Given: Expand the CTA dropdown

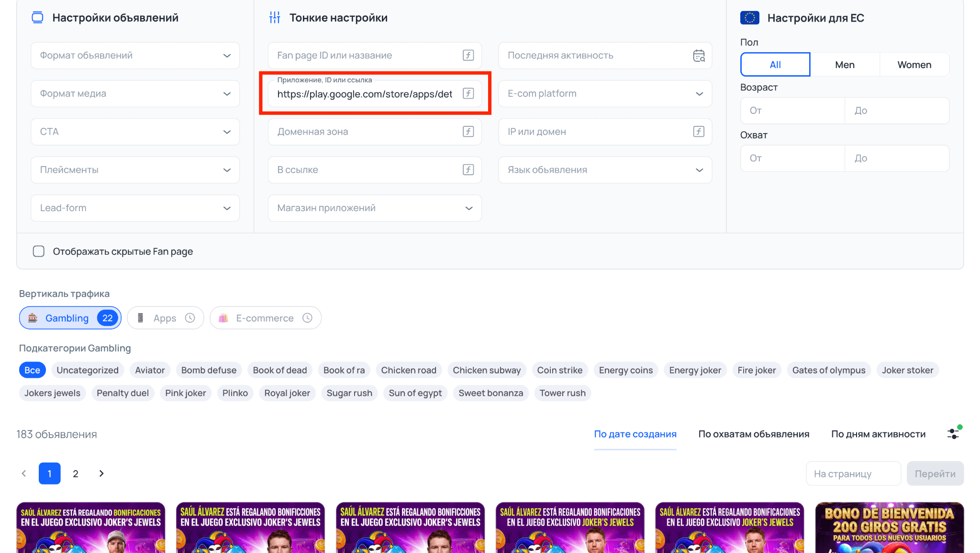Looking at the screenshot, I should [135, 132].
